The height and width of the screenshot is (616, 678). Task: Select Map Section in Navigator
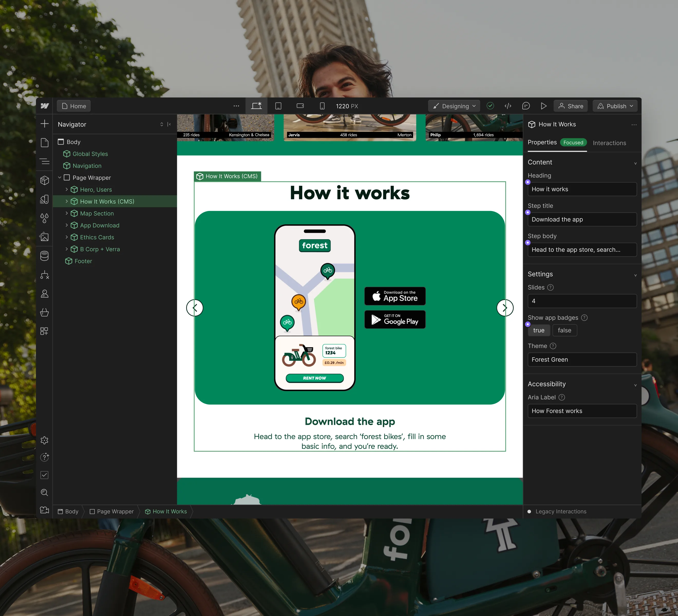[x=97, y=213]
